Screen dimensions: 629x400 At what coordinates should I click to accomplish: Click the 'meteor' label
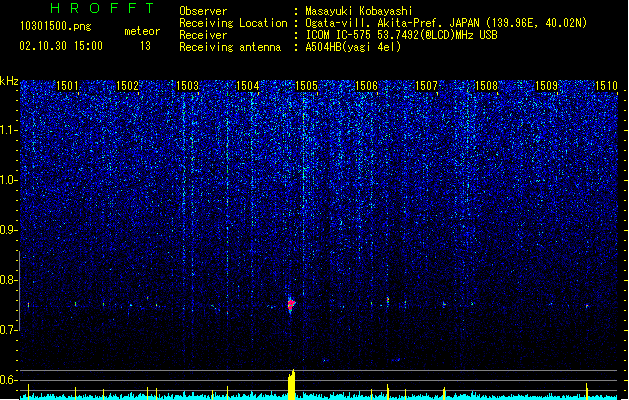[142, 31]
